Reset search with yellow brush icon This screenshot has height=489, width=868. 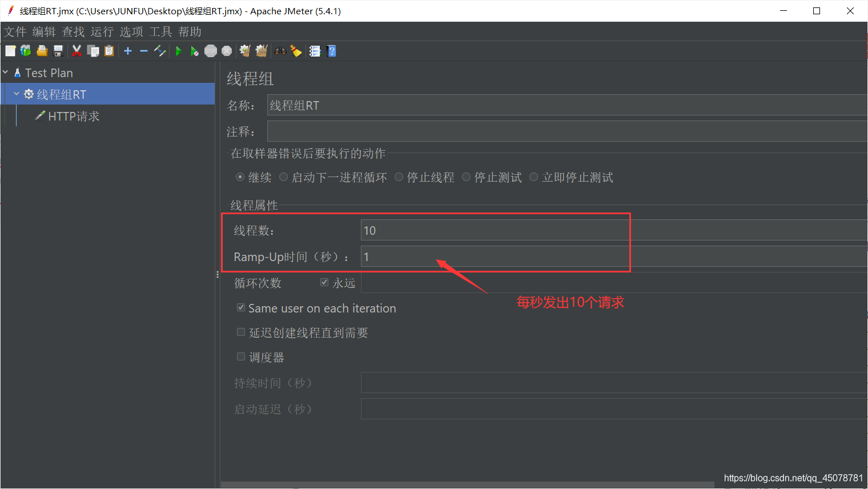coord(296,51)
